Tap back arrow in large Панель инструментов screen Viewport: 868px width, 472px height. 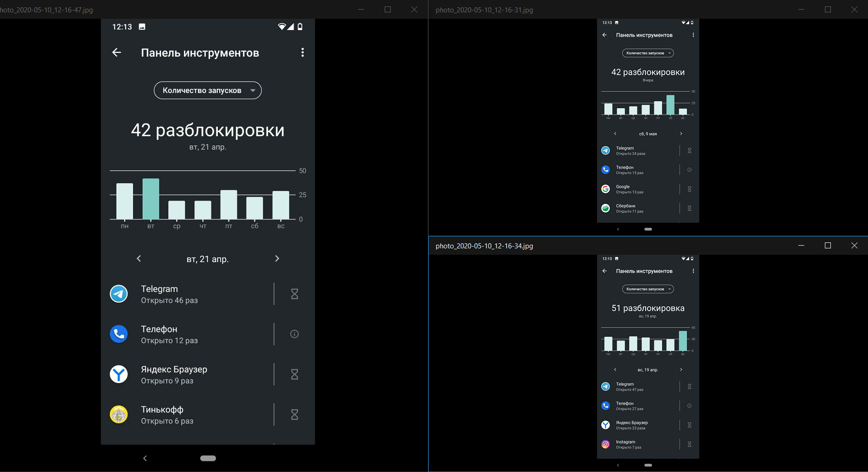(116, 53)
